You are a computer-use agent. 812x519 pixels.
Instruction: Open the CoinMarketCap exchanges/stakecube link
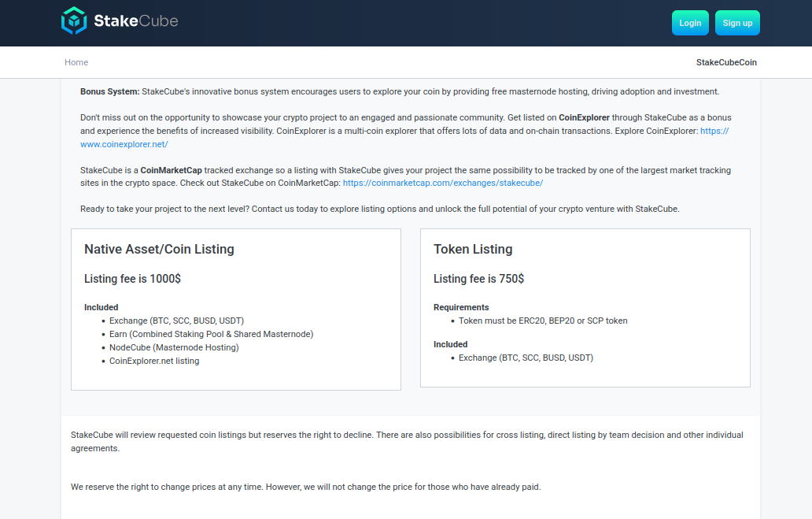pyautogui.click(x=442, y=183)
